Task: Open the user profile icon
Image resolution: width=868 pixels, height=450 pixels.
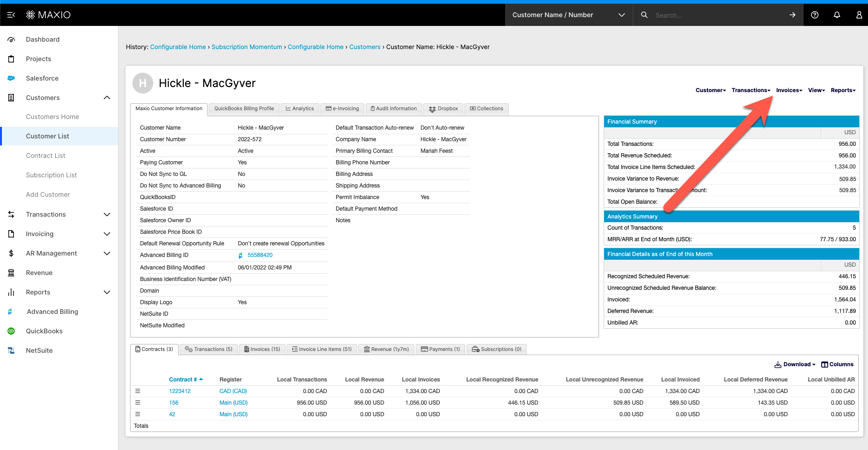Action: tap(859, 15)
